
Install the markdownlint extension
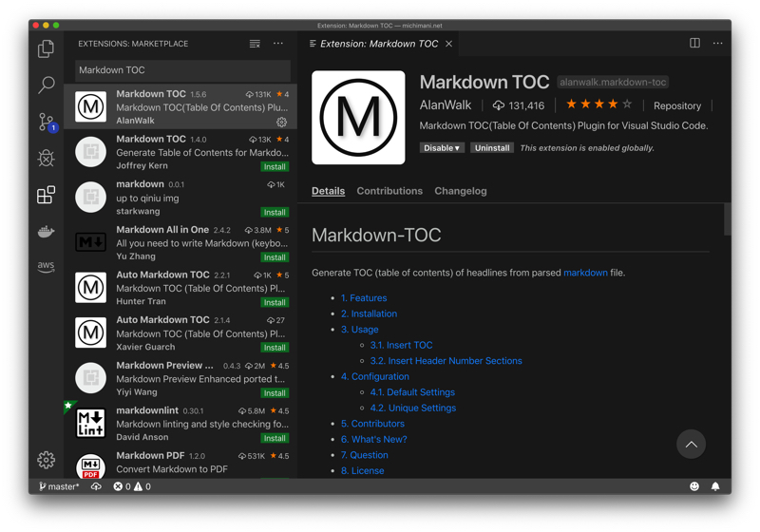[x=275, y=438]
